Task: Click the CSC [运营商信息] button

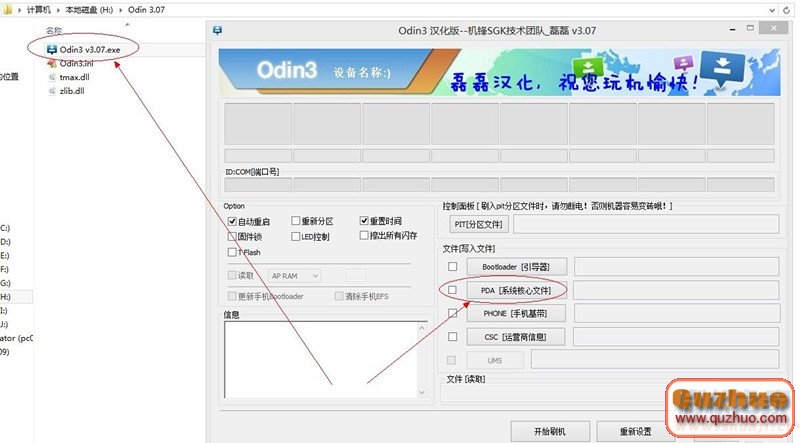Action: click(x=516, y=337)
